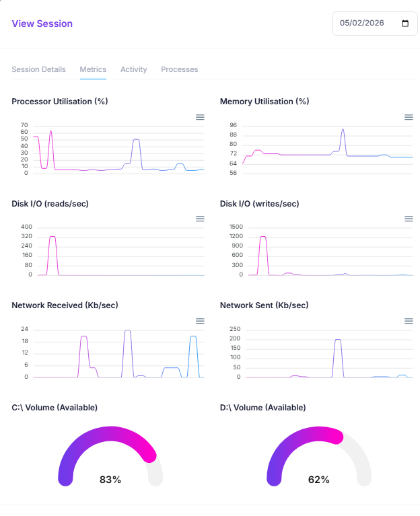Click the C:\ Volume 83% gauge
The height and width of the screenshot is (516, 420).
pos(110,457)
